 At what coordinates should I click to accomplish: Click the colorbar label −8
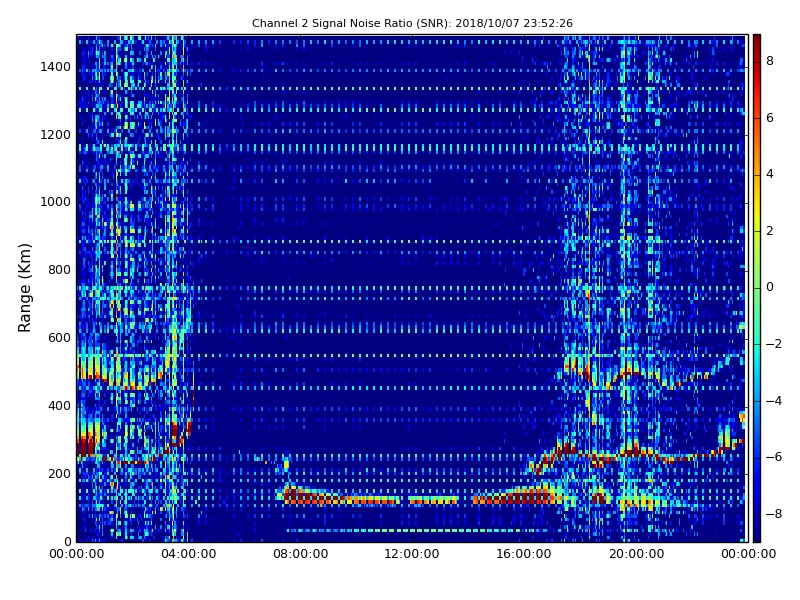point(774,514)
